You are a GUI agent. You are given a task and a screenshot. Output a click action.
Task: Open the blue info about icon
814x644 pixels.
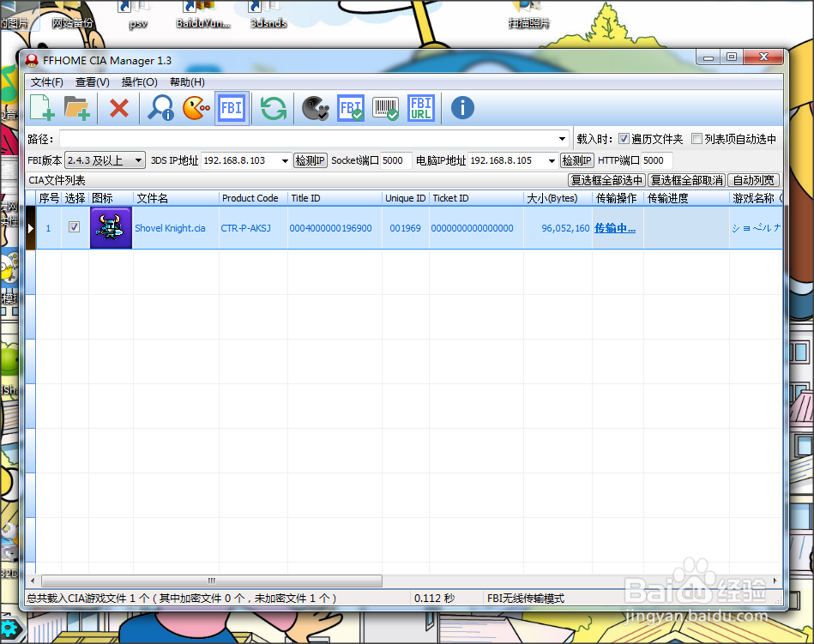tap(462, 108)
